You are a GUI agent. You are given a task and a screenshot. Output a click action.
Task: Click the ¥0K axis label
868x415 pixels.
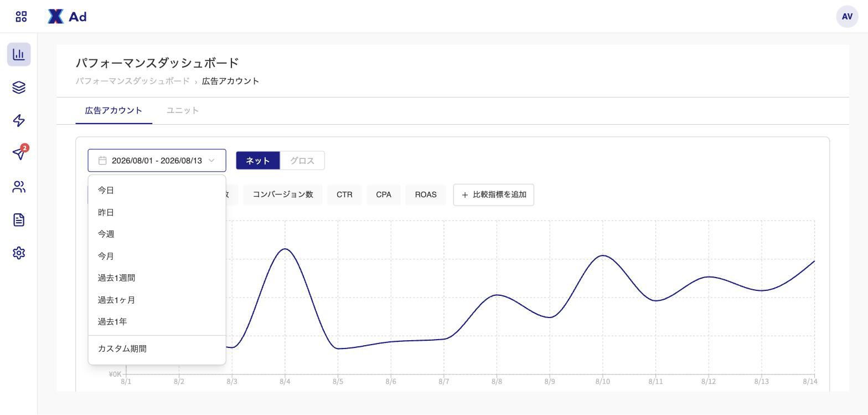115,374
